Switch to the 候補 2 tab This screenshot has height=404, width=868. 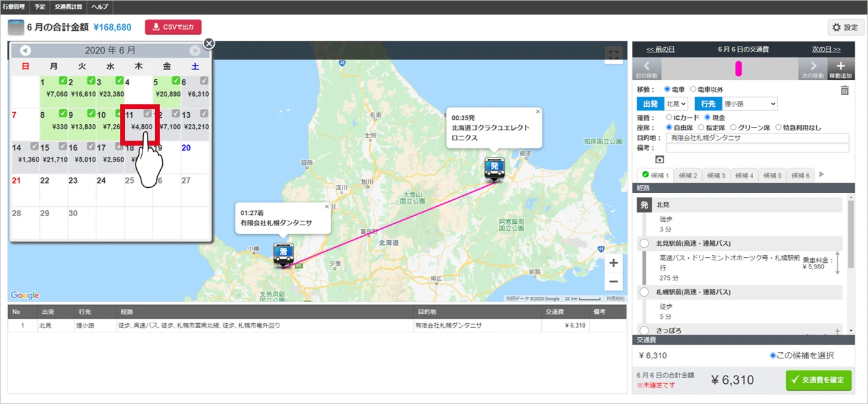click(x=688, y=175)
